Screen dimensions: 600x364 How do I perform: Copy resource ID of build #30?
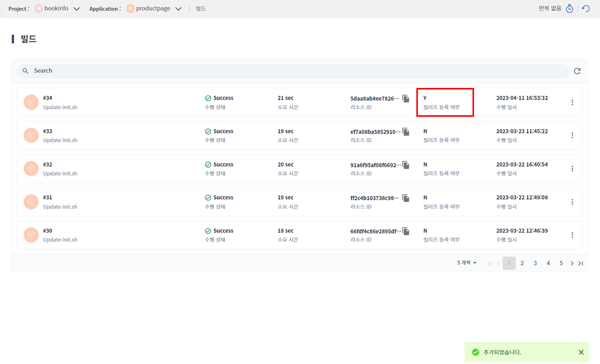coord(406,232)
